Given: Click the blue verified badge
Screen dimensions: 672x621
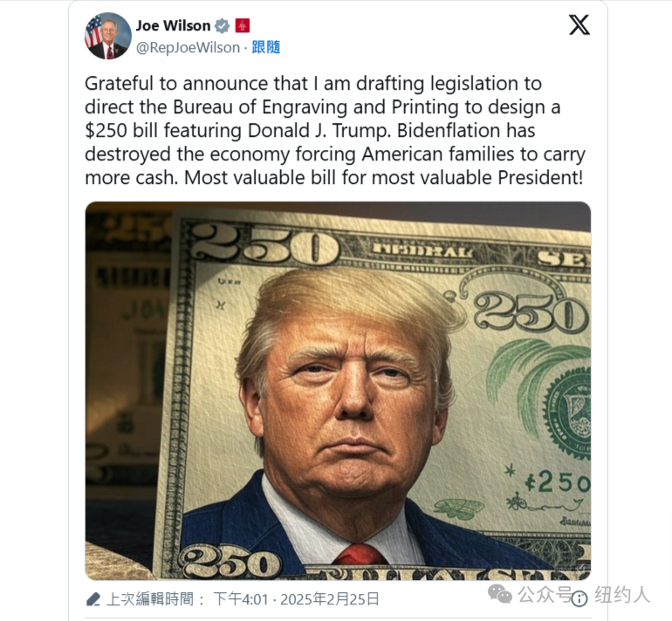Looking at the screenshot, I should coord(222,26).
